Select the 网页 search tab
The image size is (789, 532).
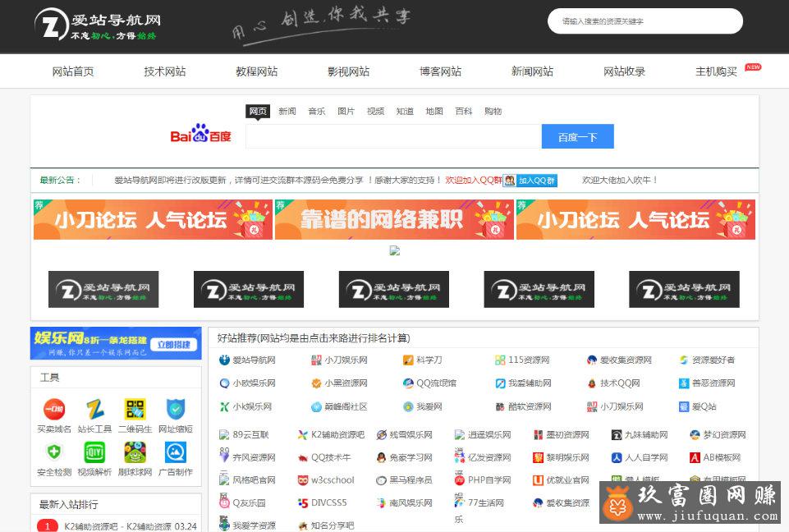coord(258,111)
